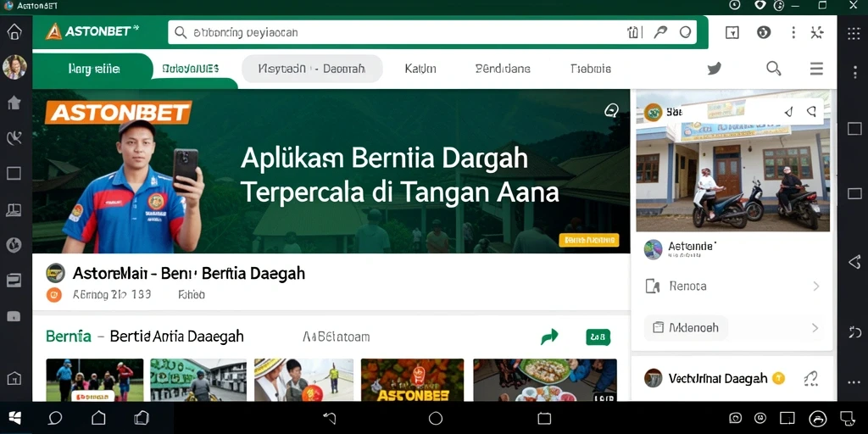
Task: Click the expand arrows icon in top toolbar
Action: [x=817, y=32]
